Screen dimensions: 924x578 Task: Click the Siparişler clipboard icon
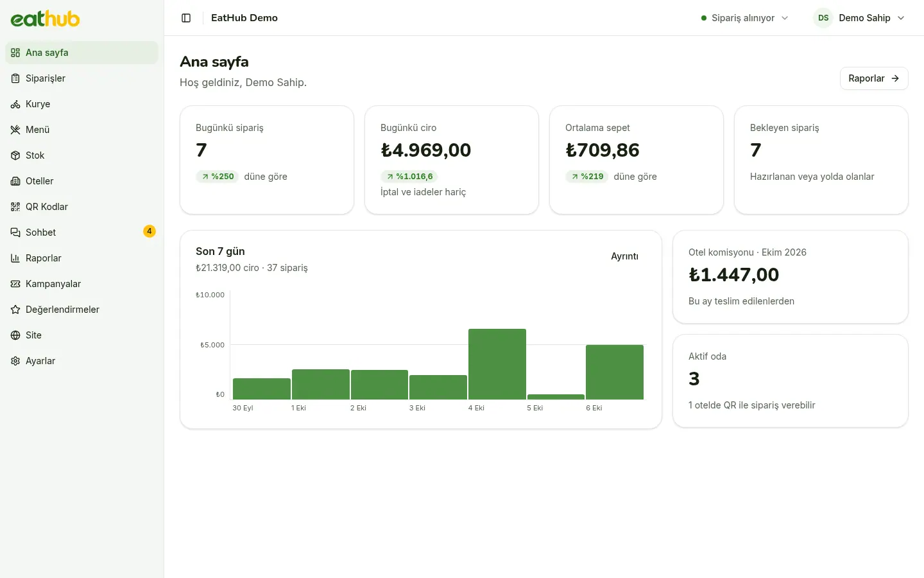point(15,78)
